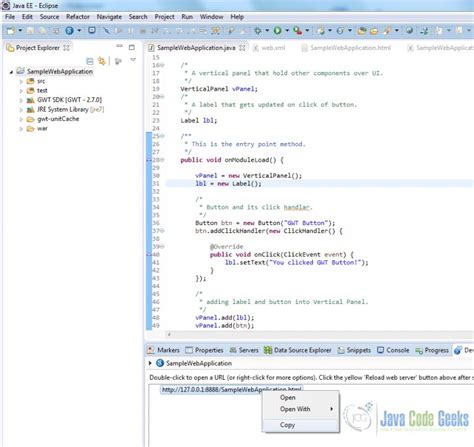
Task: Collapse the ClickHandler fold at line 37
Action: point(162,231)
